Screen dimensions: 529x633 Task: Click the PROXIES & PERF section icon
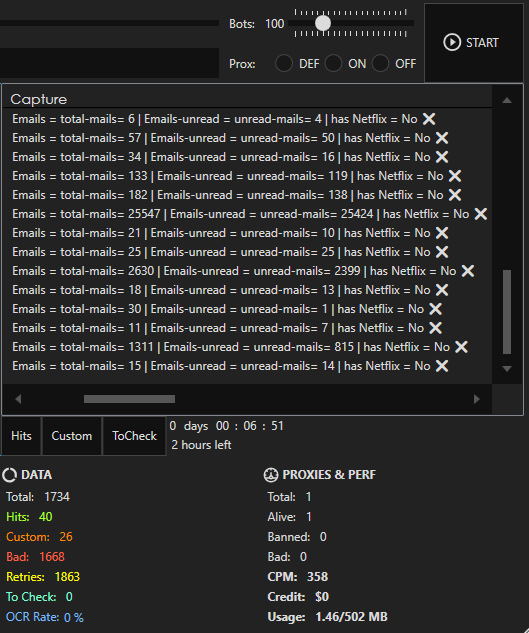(271, 475)
